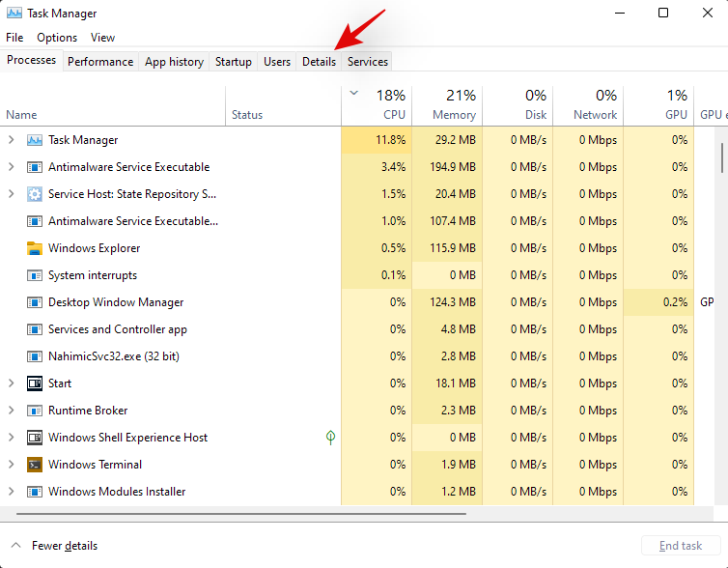Click the Desktop Window Manager icon
This screenshot has height=568, width=728.
tap(35, 302)
